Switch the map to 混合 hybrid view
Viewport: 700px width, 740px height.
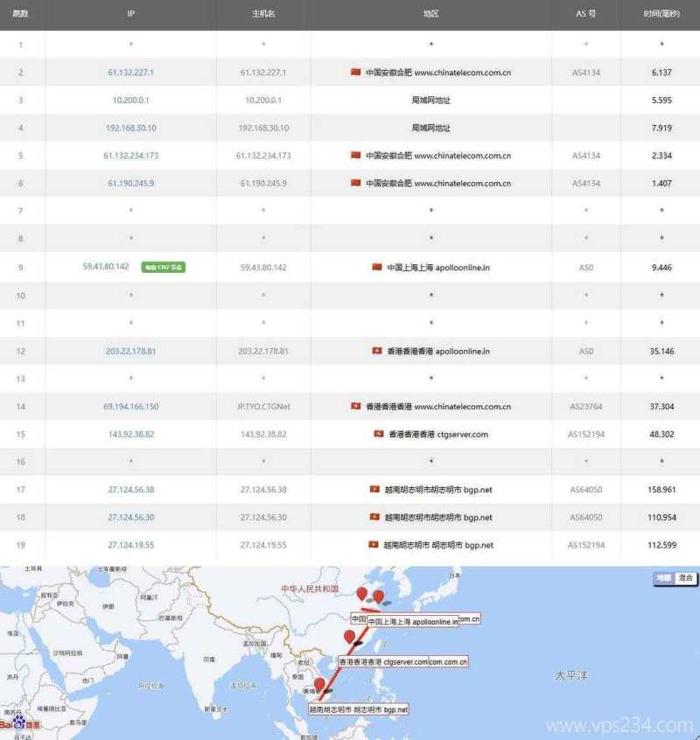(685, 576)
